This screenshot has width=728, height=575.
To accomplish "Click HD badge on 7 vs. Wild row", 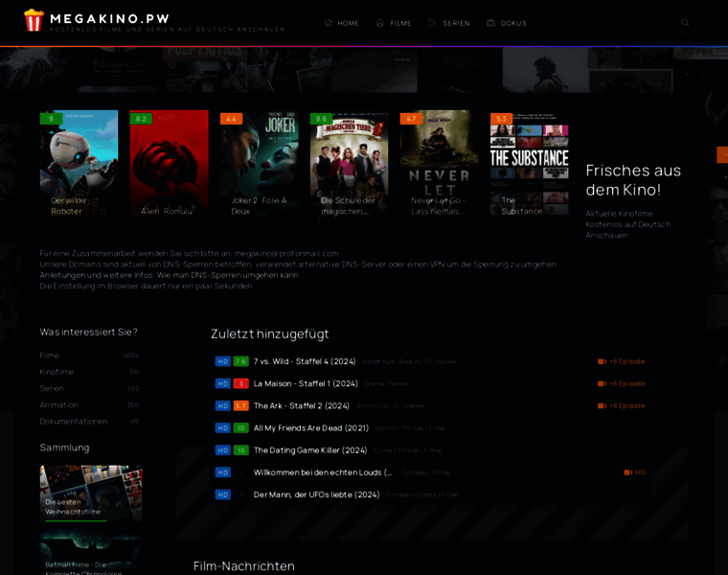I will point(223,361).
